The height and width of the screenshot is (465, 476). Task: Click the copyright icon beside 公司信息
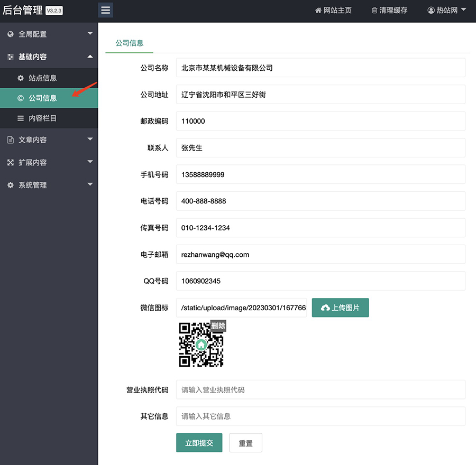pyautogui.click(x=20, y=98)
